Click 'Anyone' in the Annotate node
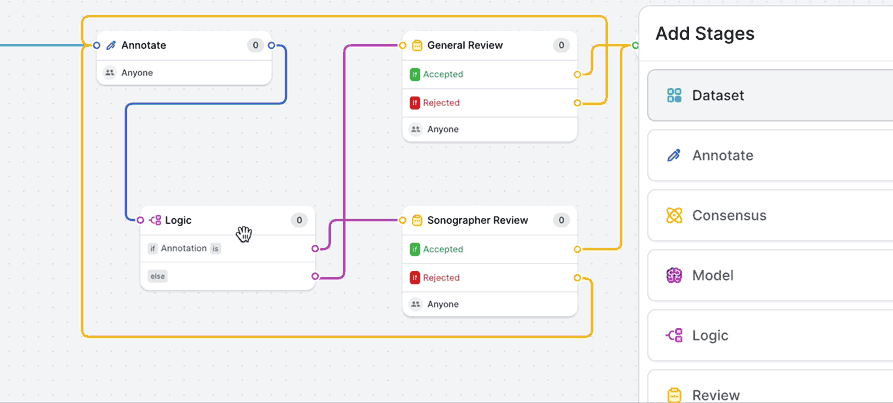 click(x=137, y=73)
